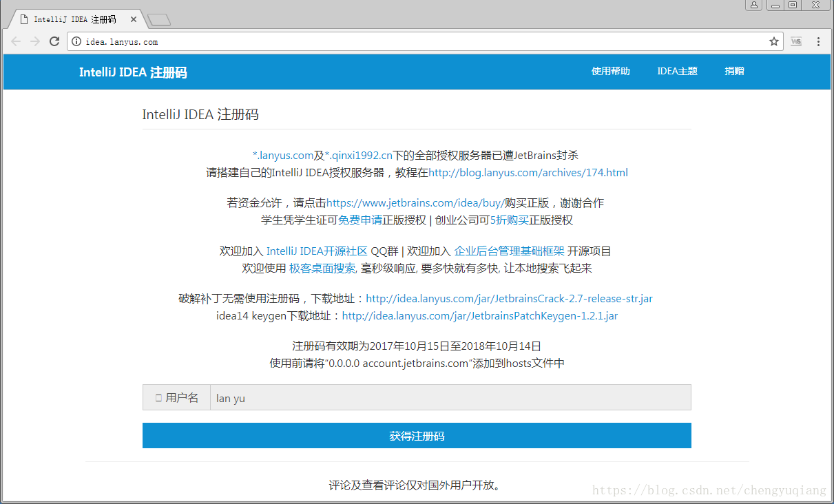Image resolution: width=834 pixels, height=504 pixels.
Task: Click the site info icon in address bar
Action: (x=76, y=42)
